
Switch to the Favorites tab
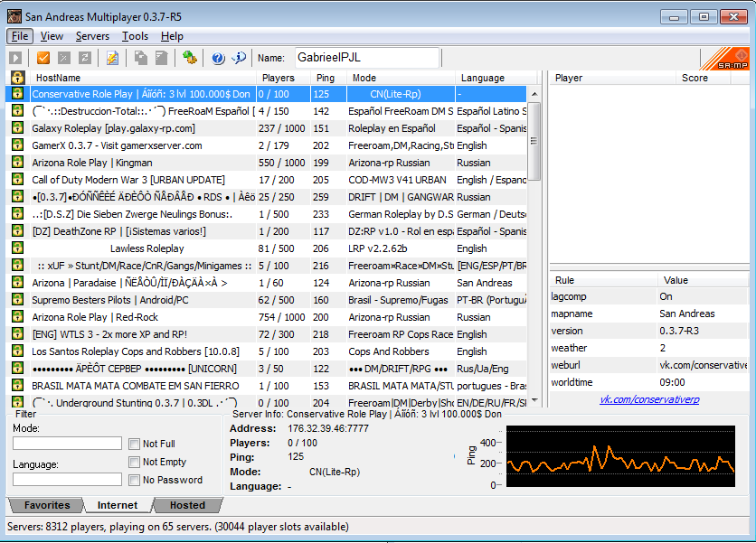pyautogui.click(x=47, y=505)
